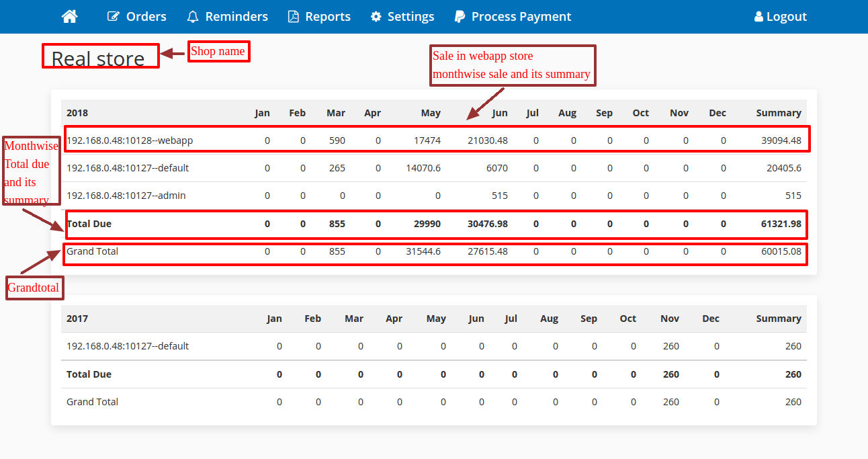Viewport: 868px width, 459px height.
Task: Click the PayPal icon for Process Payment
Action: (x=460, y=17)
